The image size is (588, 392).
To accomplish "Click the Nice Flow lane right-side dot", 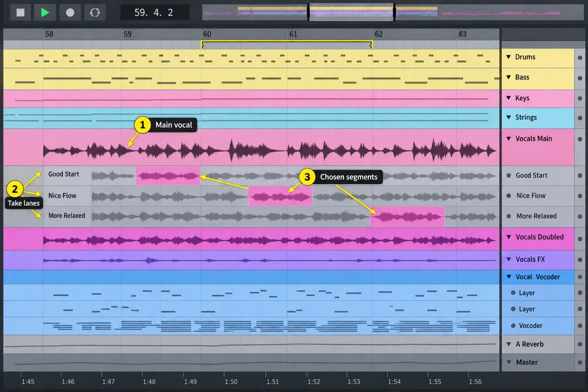I will pos(580,196).
